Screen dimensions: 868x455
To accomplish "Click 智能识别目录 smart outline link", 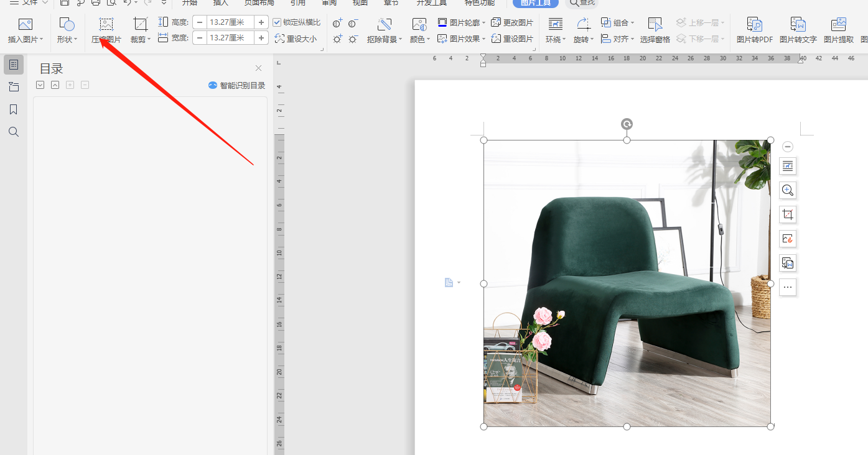I will click(236, 86).
